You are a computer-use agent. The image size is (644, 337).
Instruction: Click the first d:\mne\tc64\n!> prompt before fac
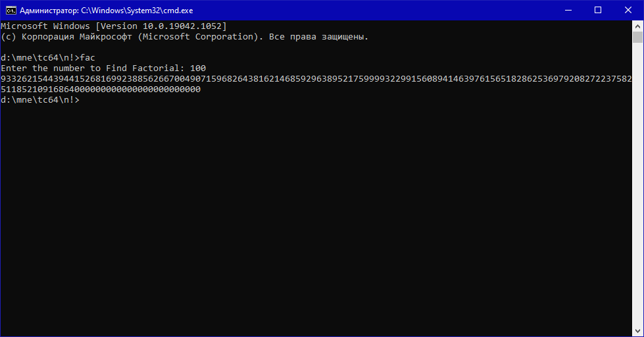tap(40, 57)
